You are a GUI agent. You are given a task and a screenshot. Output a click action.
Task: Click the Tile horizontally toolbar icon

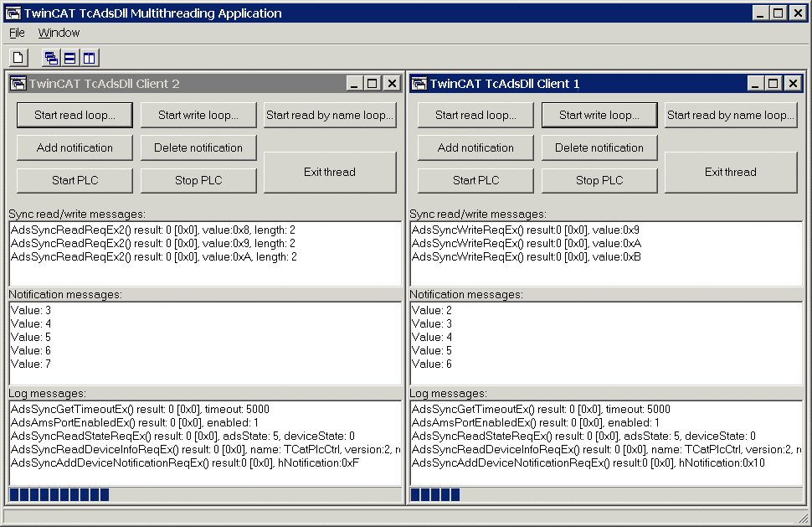pos(70,58)
